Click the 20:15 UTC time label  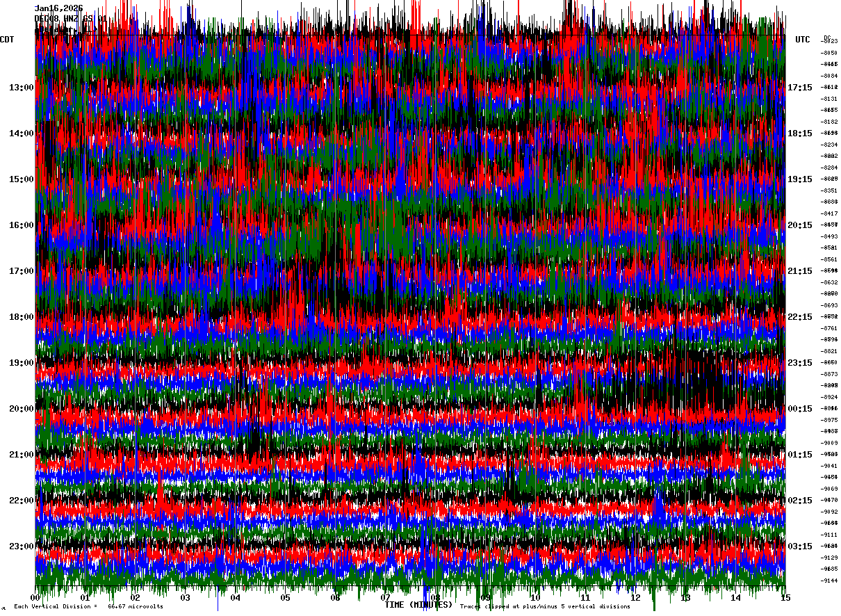(x=800, y=225)
